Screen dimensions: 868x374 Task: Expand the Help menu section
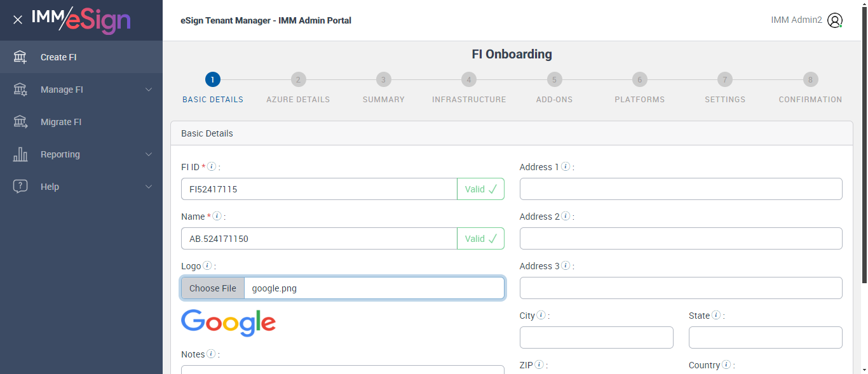click(149, 187)
